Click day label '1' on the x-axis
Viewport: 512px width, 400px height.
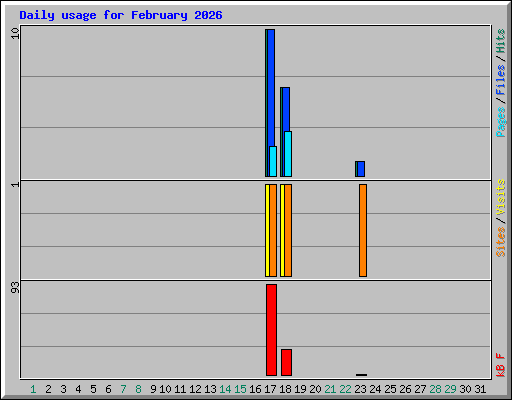click(x=33, y=389)
